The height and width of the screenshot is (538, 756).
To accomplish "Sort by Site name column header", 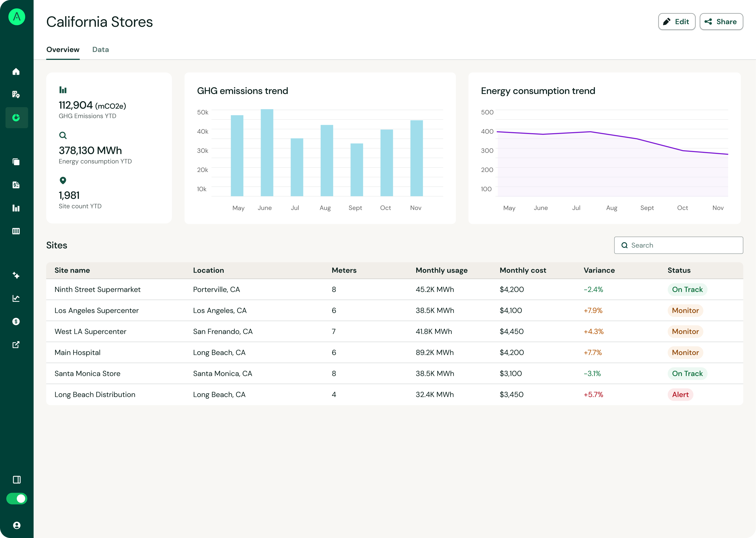I will (72, 270).
